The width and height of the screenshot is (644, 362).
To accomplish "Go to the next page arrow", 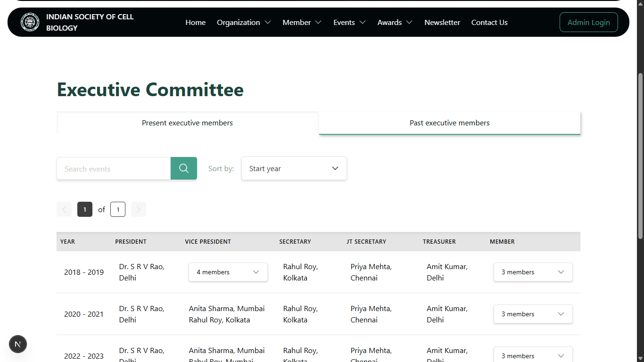I will pyautogui.click(x=139, y=209).
